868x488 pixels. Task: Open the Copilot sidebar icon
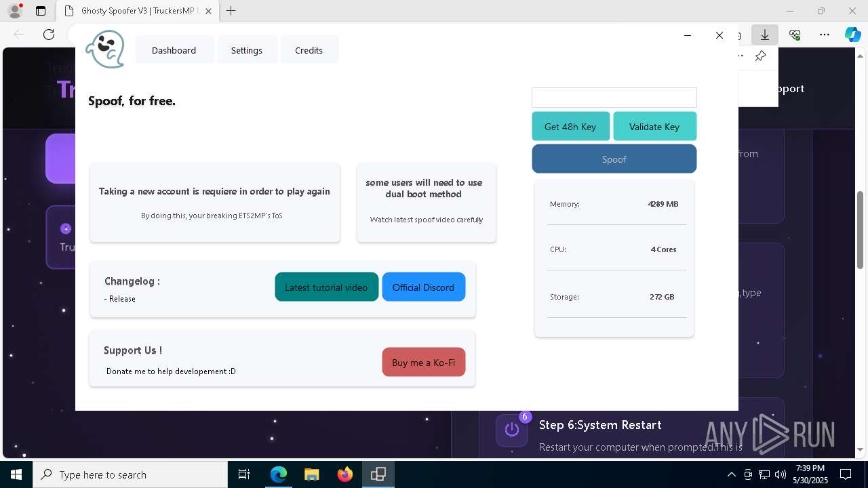(x=852, y=35)
